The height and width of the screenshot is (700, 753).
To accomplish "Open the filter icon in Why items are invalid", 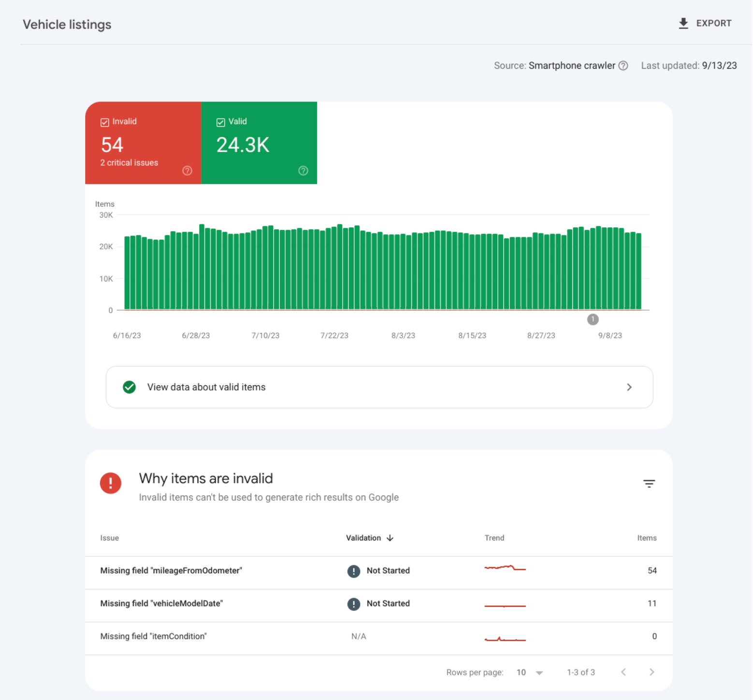I will (x=649, y=483).
